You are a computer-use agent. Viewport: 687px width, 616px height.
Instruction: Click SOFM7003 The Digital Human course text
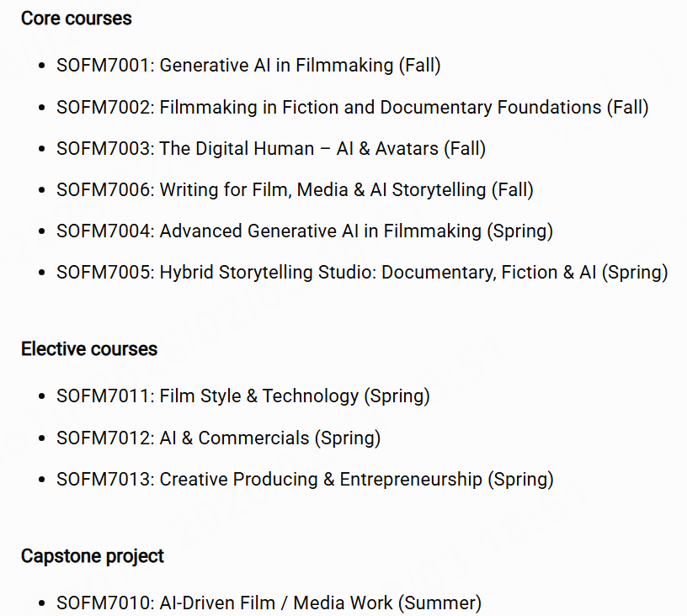point(270,149)
